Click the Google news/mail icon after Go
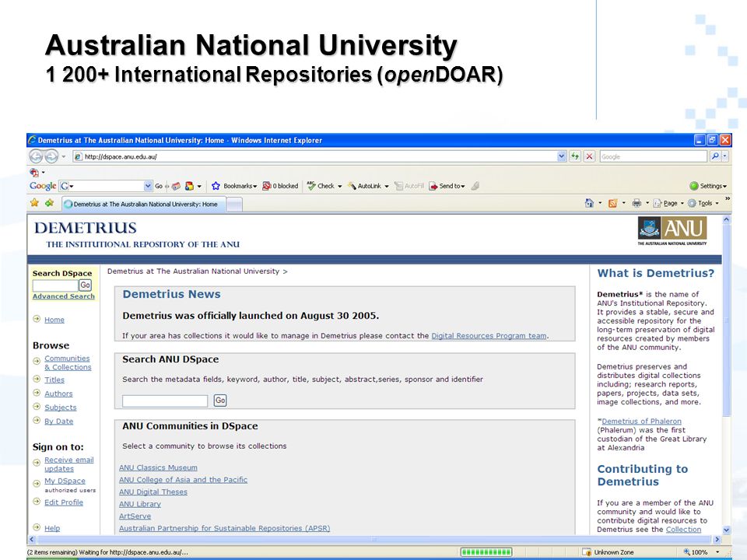Screen dimensions: 747x560 [x=177, y=186]
